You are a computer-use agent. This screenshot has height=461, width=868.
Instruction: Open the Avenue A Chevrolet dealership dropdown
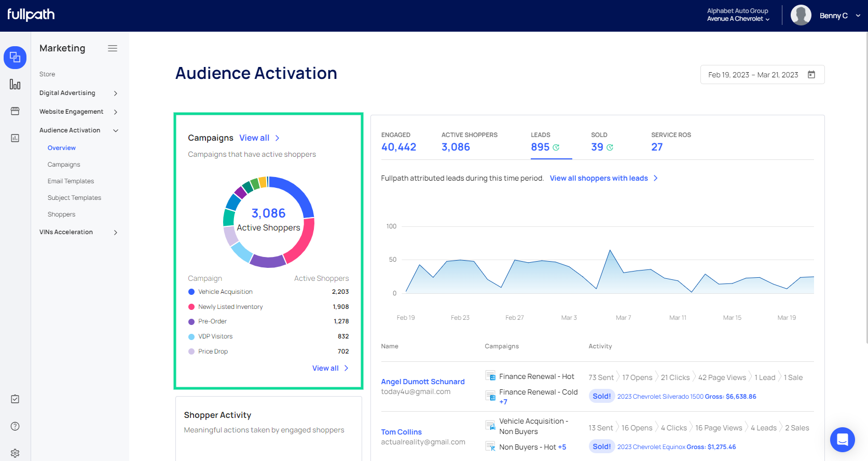[738, 19]
